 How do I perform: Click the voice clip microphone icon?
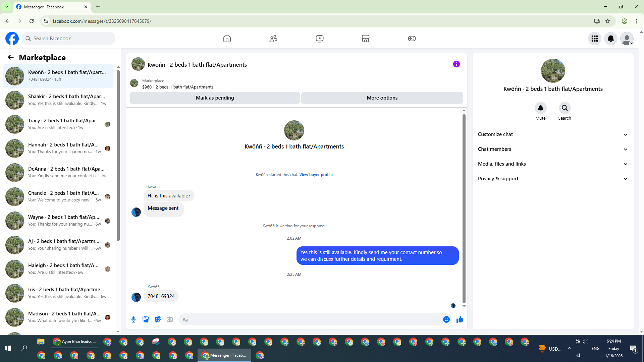click(133, 319)
